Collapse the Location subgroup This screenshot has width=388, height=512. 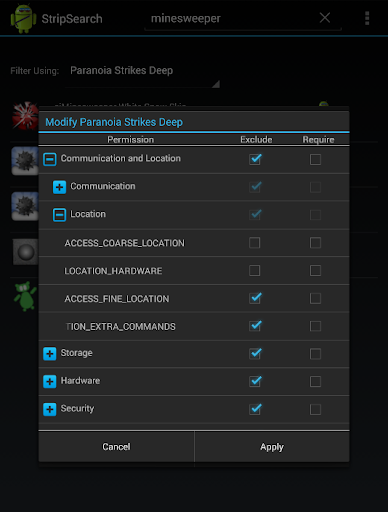pos(59,215)
